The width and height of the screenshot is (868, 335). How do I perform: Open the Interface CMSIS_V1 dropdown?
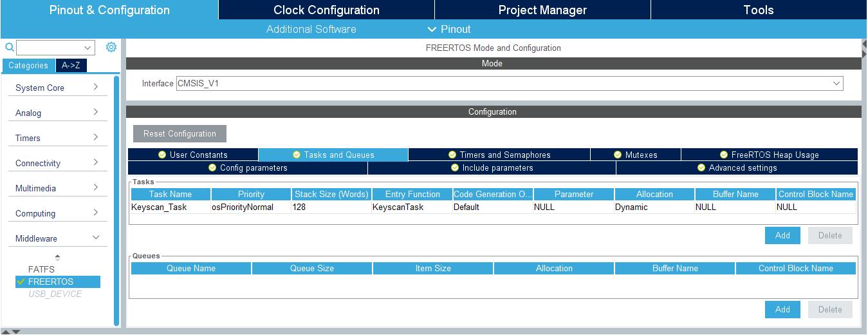pos(836,83)
